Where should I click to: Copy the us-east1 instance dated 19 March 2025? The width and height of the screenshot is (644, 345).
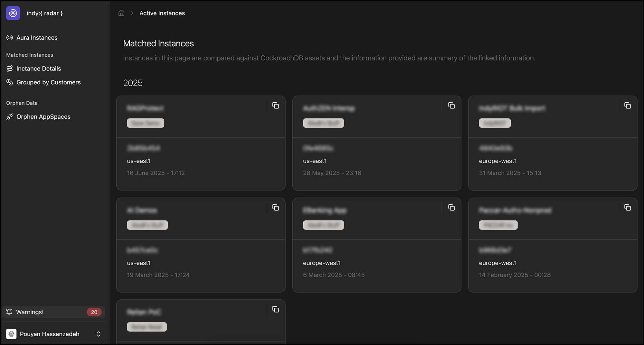[276, 208]
